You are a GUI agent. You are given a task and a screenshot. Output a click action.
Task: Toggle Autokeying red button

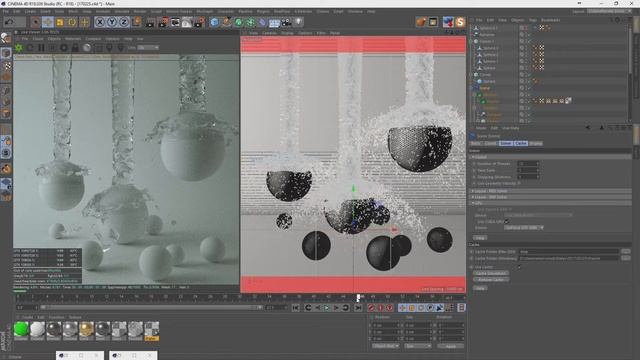click(380, 308)
